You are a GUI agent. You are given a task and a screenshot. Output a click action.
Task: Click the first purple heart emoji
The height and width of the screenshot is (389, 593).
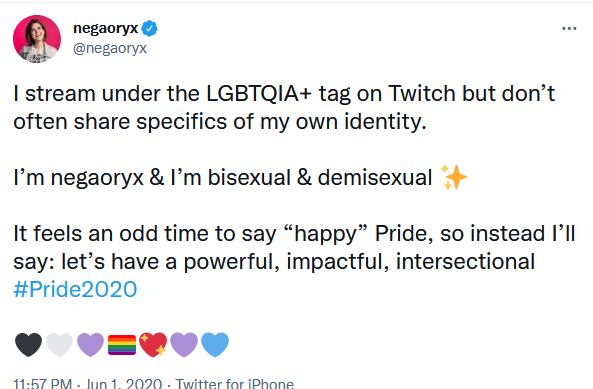(90, 344)
